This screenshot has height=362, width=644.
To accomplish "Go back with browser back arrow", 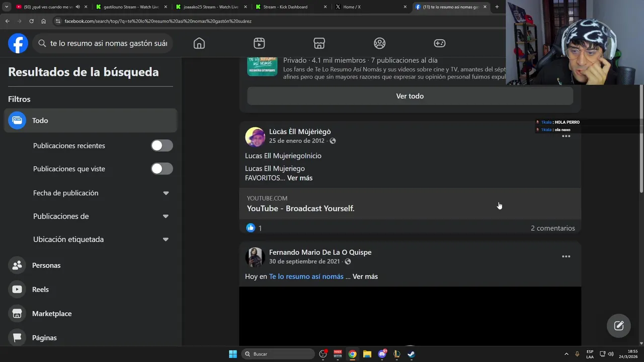I will pyautogui.click(x=7, y=21).
